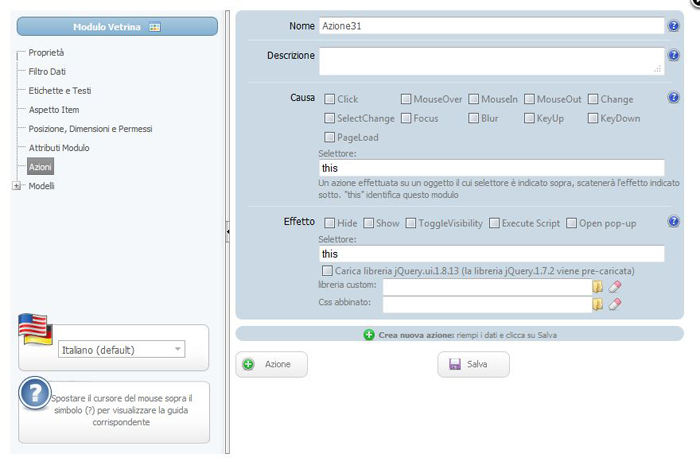This screenshot has width=700, height=469.
Task: Collapse the left panel with splitter arrow
Action: pos(228,232)
